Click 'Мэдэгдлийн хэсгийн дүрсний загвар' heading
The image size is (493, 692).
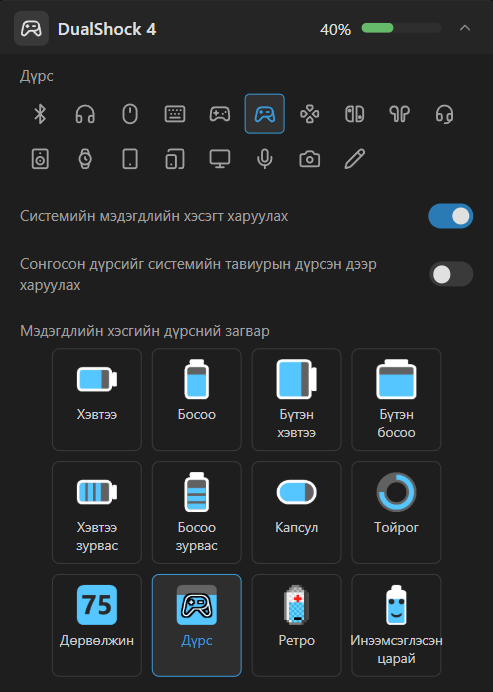point(145,331)
